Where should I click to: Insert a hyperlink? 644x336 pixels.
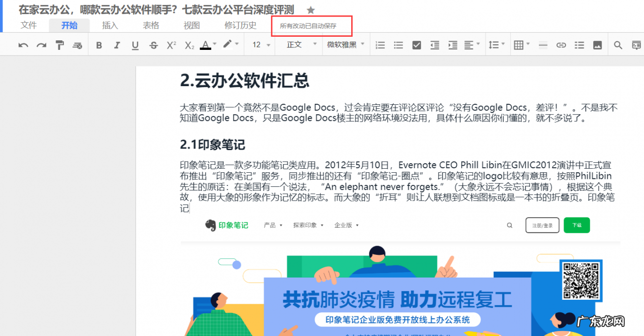tap(561, 44)
